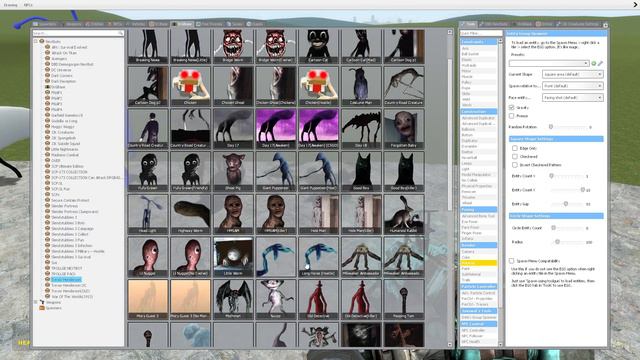This screenshot has height=360, width=640.
Task: Select the NPC Controller tool
Action: 478,330
